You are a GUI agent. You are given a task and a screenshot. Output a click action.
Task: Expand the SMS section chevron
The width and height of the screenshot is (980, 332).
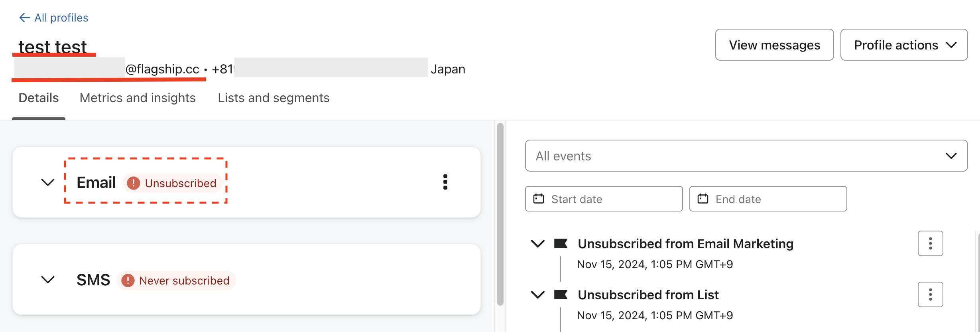[x=48, y=280]
